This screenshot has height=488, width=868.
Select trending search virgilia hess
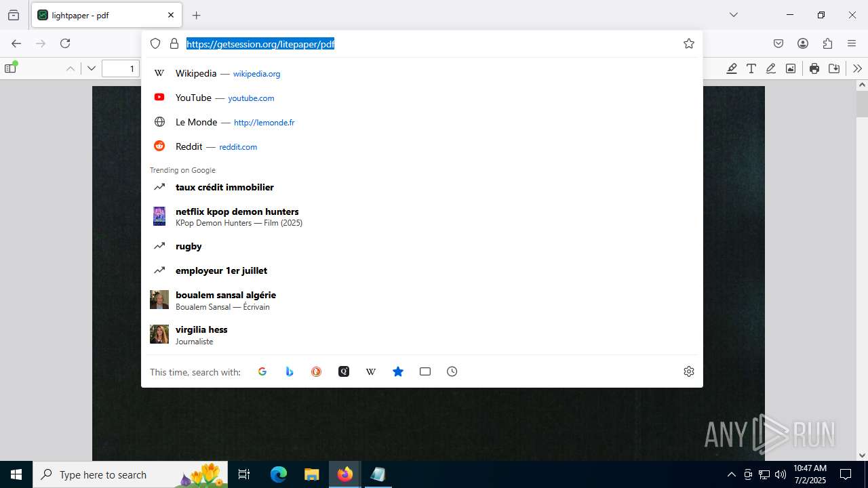click(x=422, y=335)
